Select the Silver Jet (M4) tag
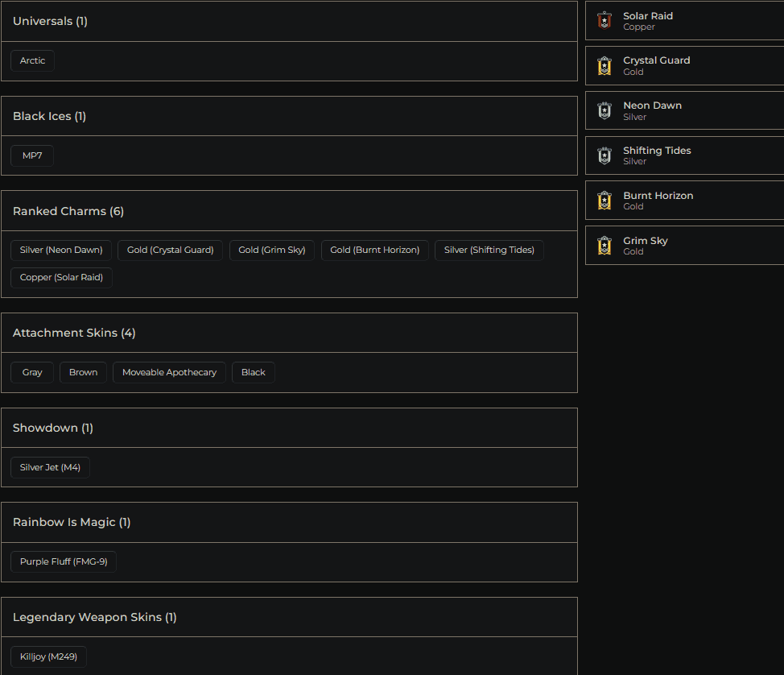784x675 pixels. pyautogui.click(x=50, y=468)
